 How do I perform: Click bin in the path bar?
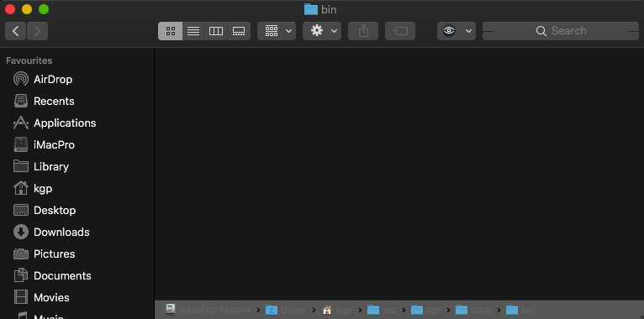tap(520, 310)
